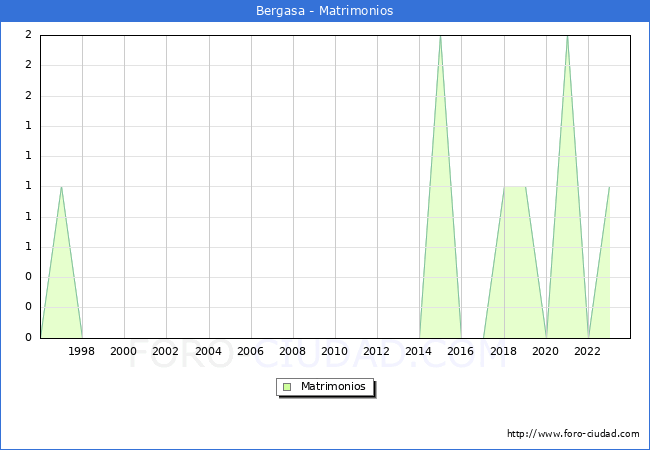650x450 pixels.
Task: Click the flat 2018-2019 plateau top
Action: pos(515,187)
